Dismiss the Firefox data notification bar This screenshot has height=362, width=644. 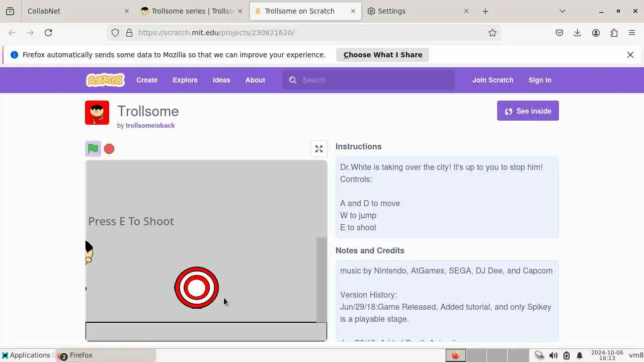[x=630, y=55]
